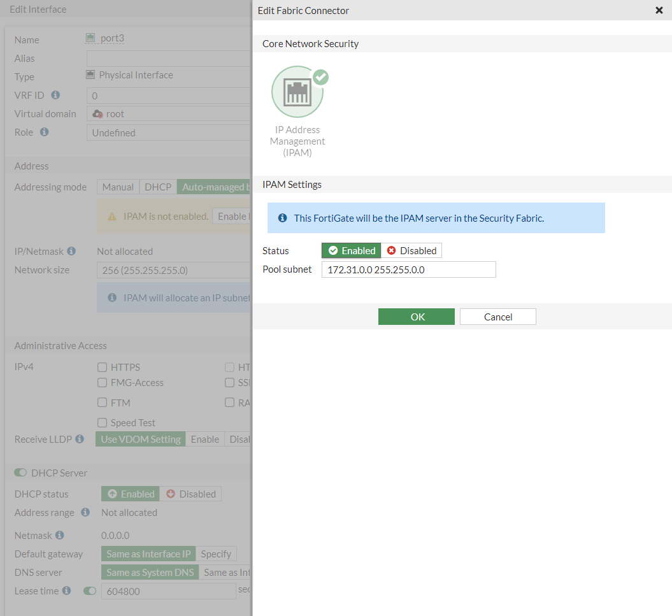672x616 pixels.
Task: Toggle the Lease time switch
Action: pyautogui.click(x=90, y=591)
